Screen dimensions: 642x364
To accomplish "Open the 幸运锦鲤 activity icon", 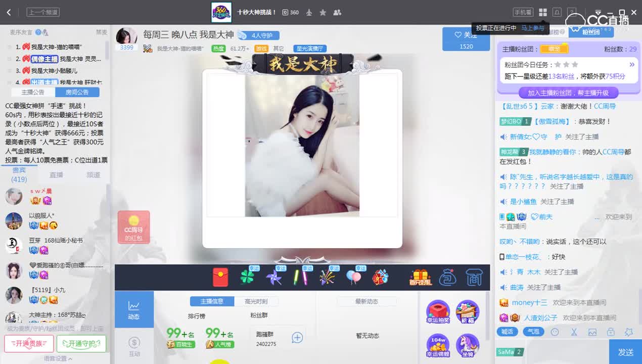I will [438, 346].
